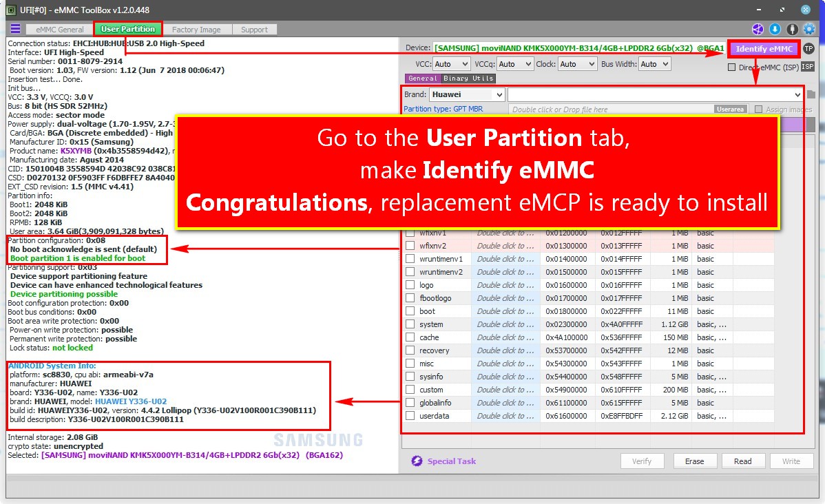The image size is (825, 504).
Task: Check the misc partition checkbox
Action: tap(410, 364)
